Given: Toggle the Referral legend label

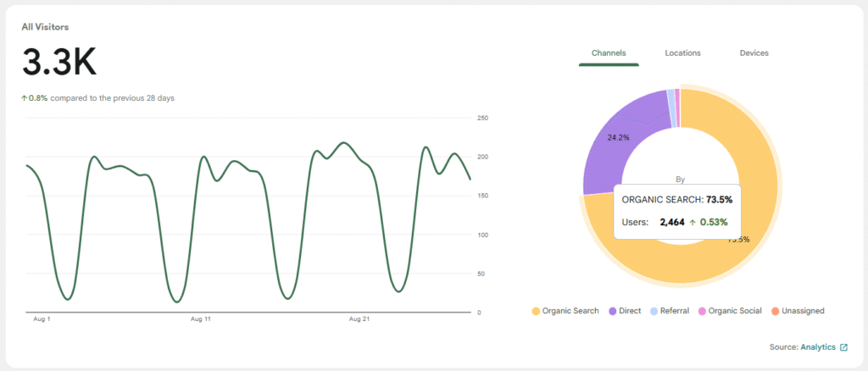Looking at the screenshot, I should tap(674, 311).
